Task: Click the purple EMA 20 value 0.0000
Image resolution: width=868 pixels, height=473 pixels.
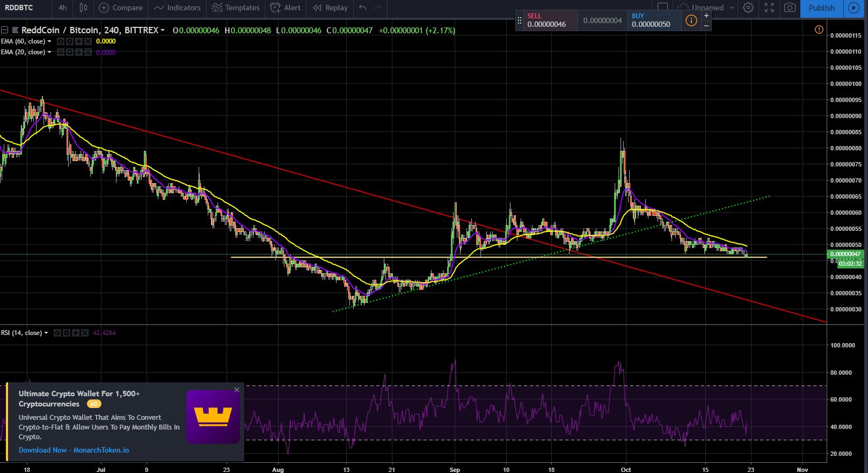Action: (106, 52)
